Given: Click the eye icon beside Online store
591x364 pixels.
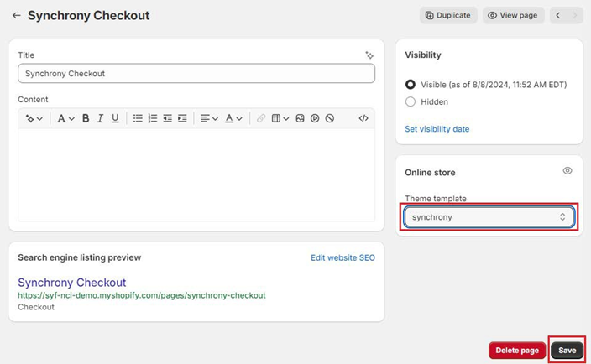Looking at the screenshot, I should (567, 171).
